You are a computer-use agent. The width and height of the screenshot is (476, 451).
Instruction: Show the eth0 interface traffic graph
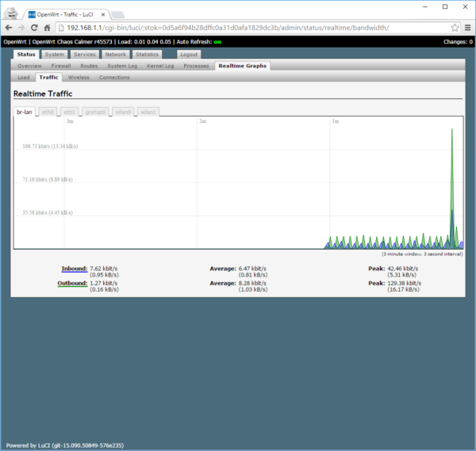click(x=48, y=112)
